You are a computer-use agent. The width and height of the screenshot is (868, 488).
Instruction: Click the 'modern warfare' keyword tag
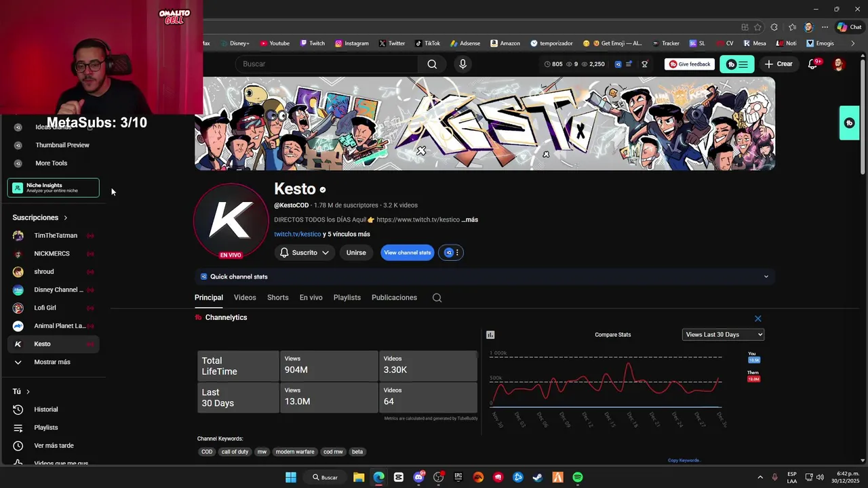295,452
